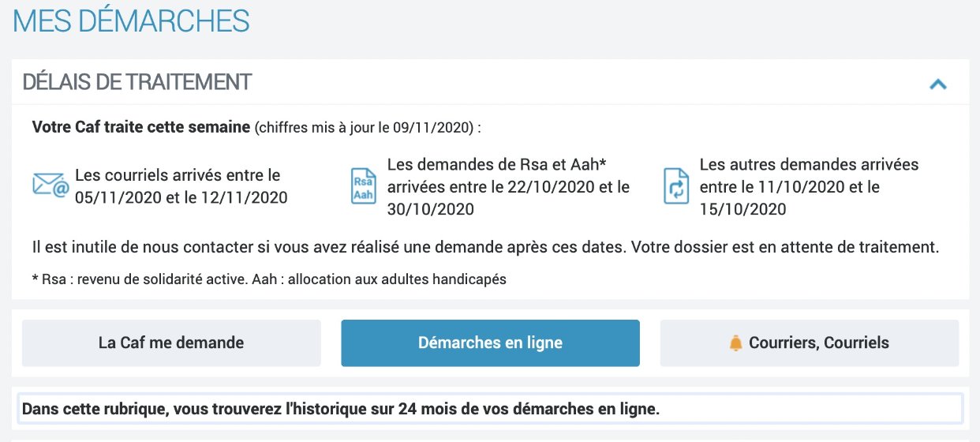This screenshot has width=980, height=442.
Task: Click the DÉLAIS DE TRAITEMENT header title
Action: click(x=137, y=81)
